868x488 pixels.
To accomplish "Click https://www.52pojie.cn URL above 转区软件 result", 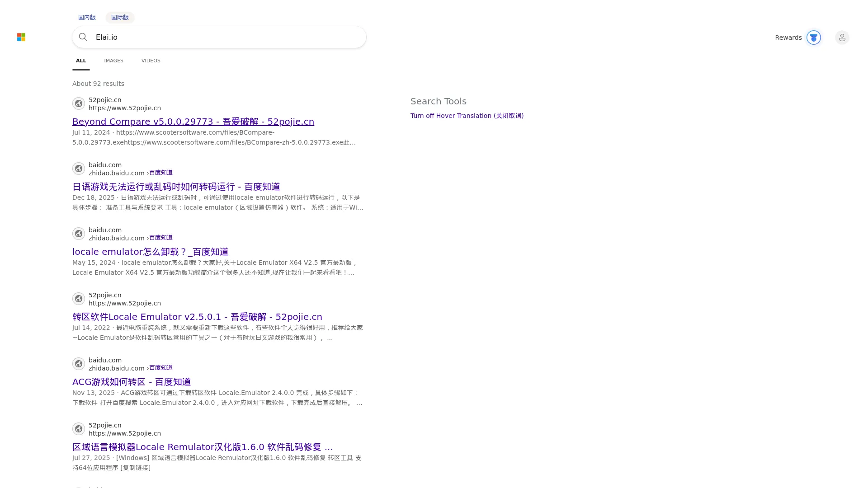I will pyautogui.click(x=125, y=303).
